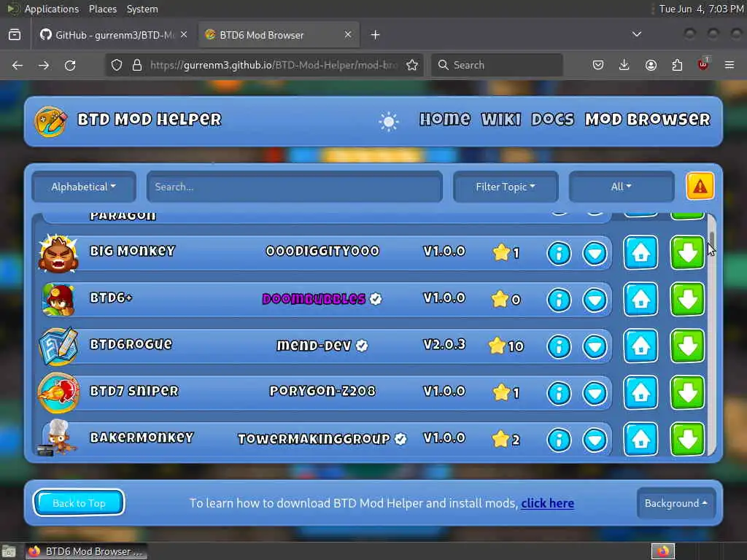The height and width of the screenshot is (560, 747).
Task: Click BTD6 Mod Browser taskbar entry
Action: [x=87, y=551]
